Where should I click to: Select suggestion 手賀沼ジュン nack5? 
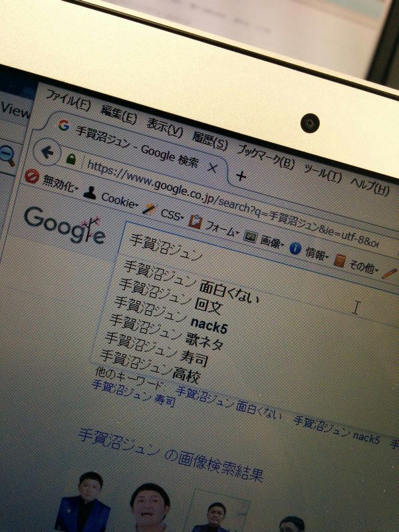click(170, 317)
